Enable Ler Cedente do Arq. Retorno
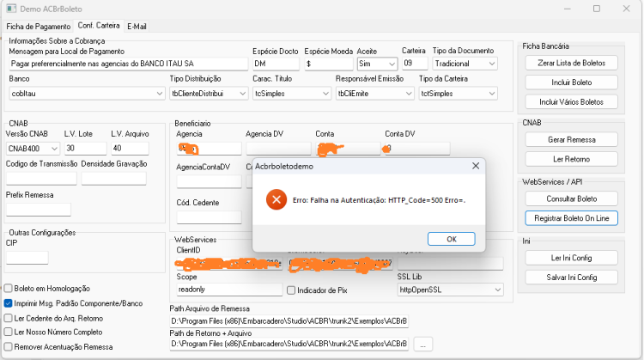Image resolution: width=644 pixels, height=360 pixels. click(9, 318)
